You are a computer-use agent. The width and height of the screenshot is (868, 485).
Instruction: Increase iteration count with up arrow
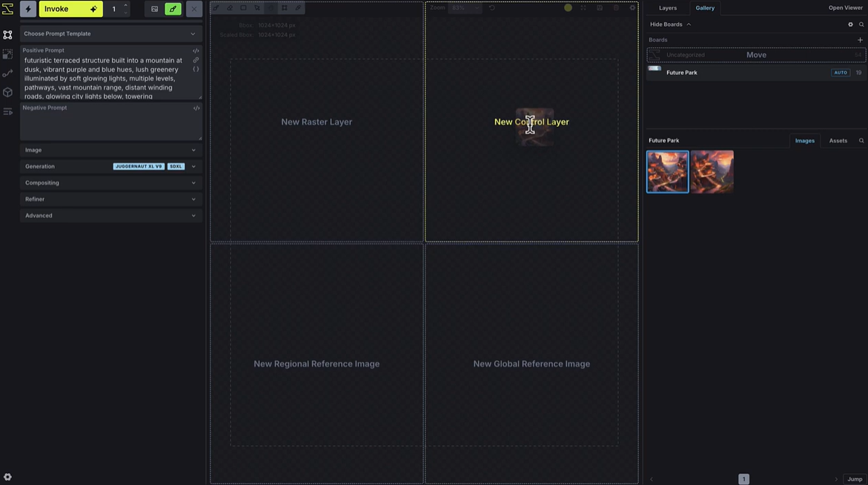coord(126,5)
